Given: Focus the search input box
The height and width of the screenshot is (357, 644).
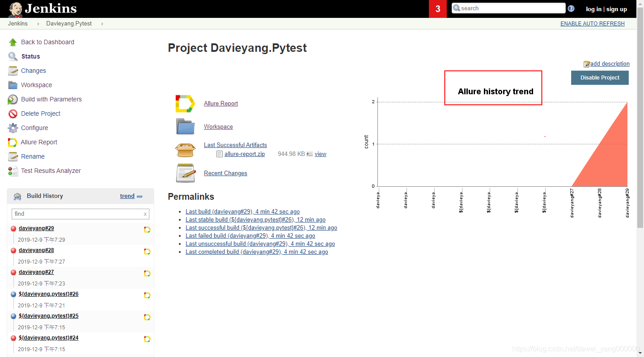Looking at the screenshot, I should [x=508, y=8].
